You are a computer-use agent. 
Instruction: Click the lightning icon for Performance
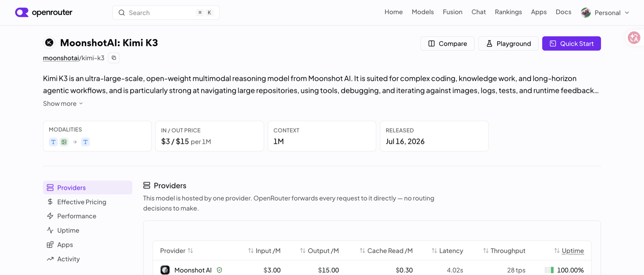click(x=50, y=216)
